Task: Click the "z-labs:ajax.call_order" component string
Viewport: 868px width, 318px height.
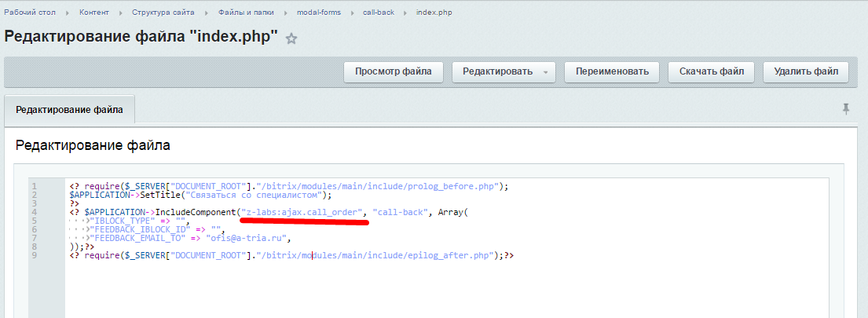Action: (302, 212)
